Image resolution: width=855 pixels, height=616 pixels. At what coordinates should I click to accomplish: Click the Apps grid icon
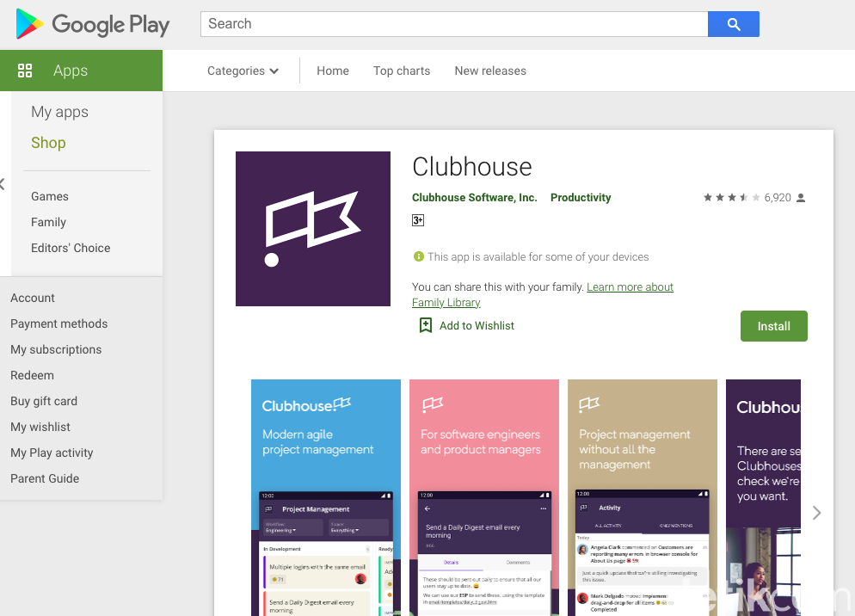pyautogui.click(x=25, y=71)
